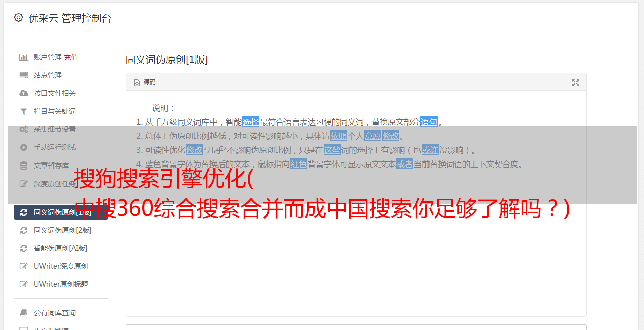This screenshot has width=644, height=330.
Task: Toggle the 源码 source code icon
Action: 137,82
